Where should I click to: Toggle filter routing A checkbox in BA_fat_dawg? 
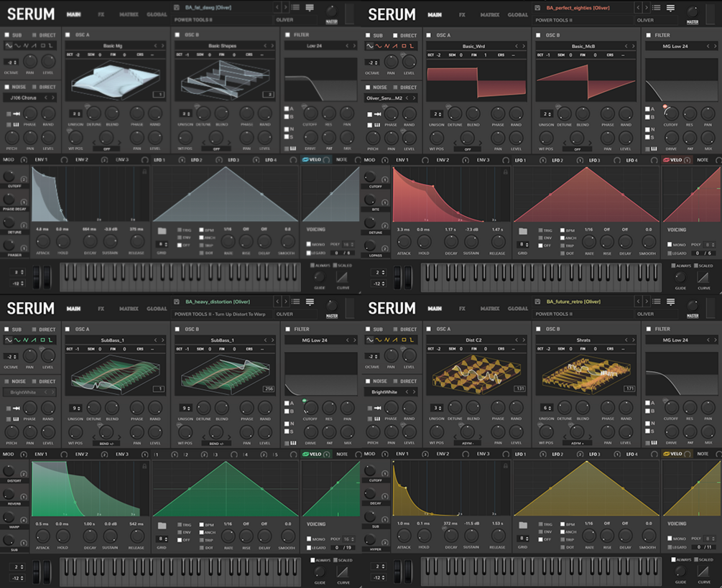pyautogui.click(x=287, y=108)
